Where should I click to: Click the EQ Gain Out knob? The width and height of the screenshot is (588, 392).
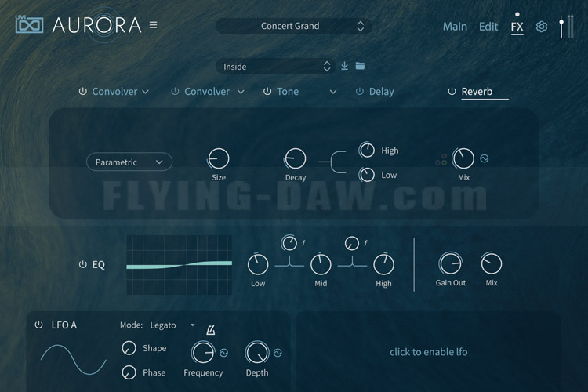coord(450,263)
